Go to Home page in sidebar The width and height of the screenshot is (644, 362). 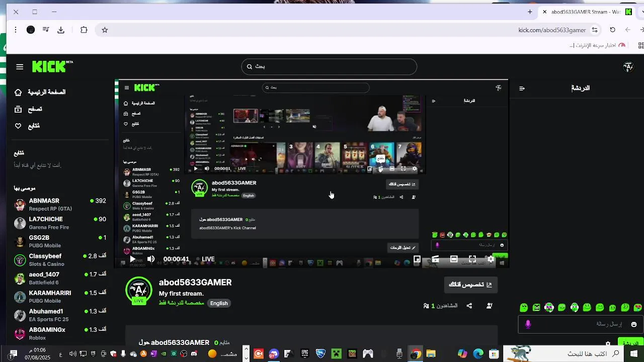40,93
